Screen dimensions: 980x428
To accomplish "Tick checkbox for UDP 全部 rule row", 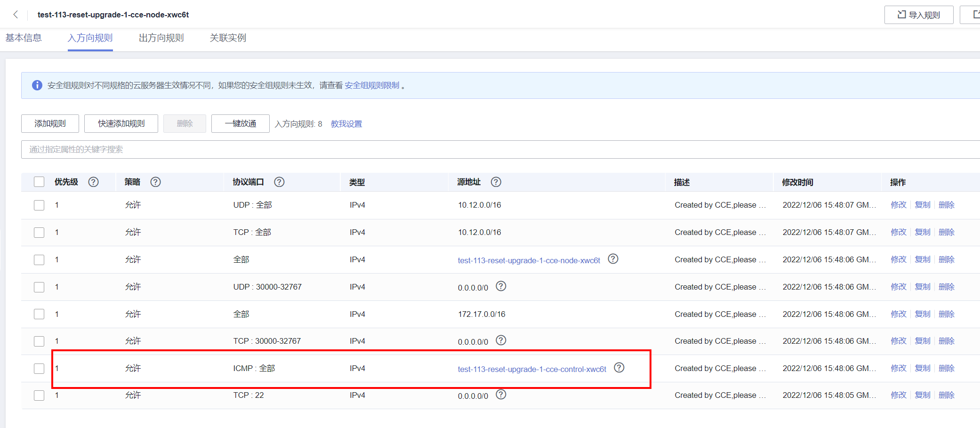I will (x=39, y=205).
